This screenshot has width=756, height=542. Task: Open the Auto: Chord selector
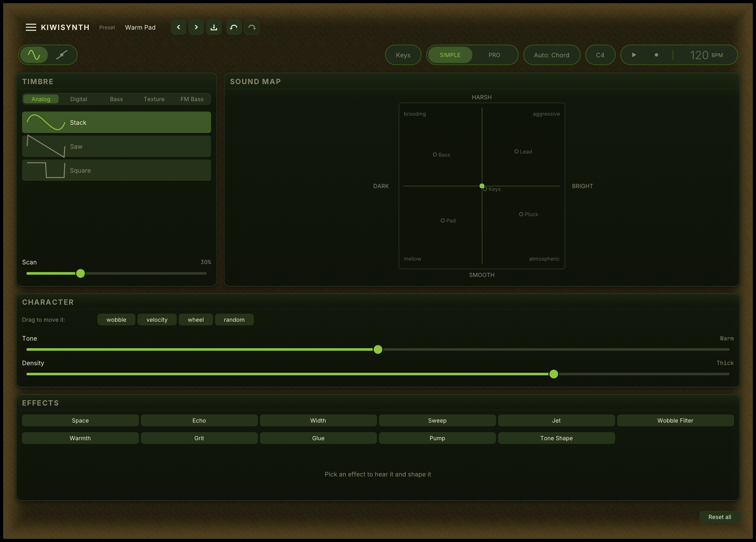[551, 55]
